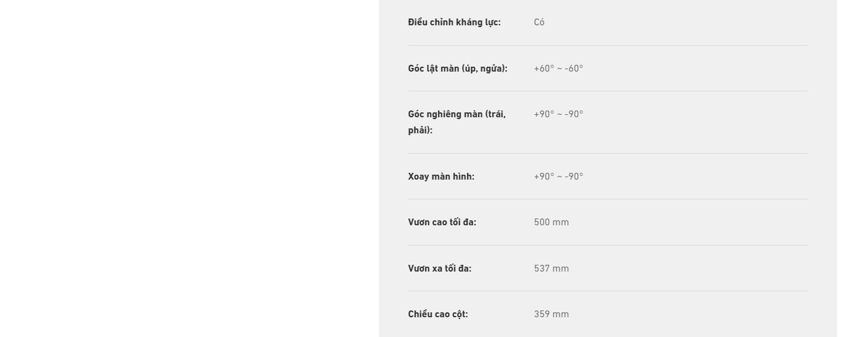Select the '+60° ~ -60°' value

(558, 69)
